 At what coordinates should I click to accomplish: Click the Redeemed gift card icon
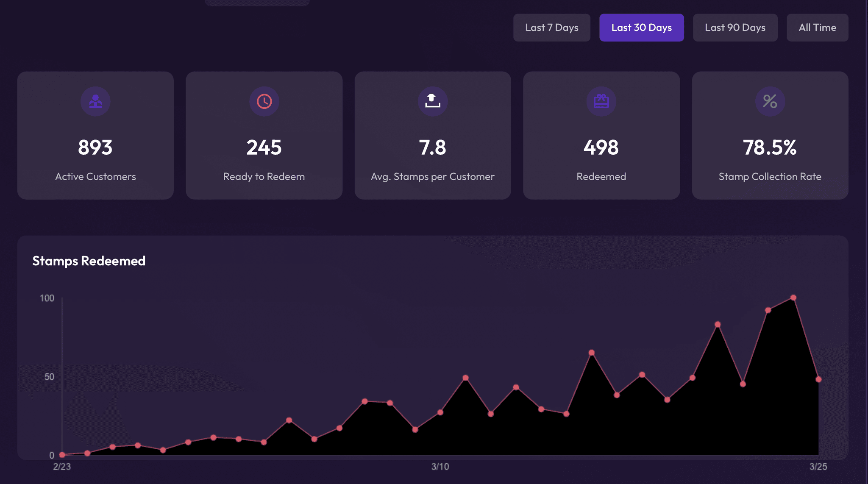[601, 101]
